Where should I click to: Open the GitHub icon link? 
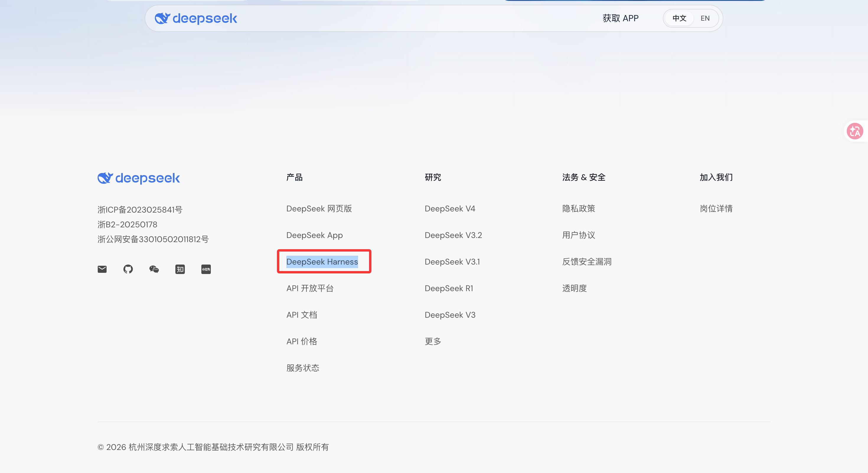[x=128, y=269]
